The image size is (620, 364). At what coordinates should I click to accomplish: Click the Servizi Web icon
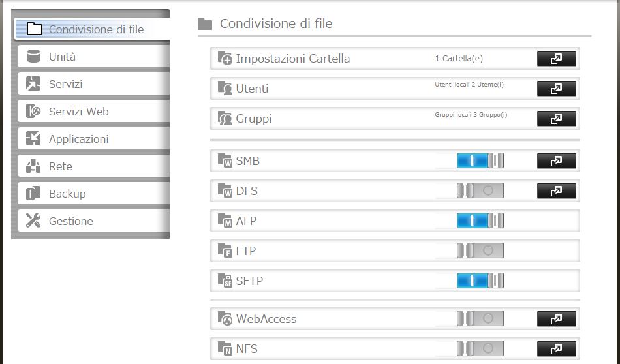point(33,112)
